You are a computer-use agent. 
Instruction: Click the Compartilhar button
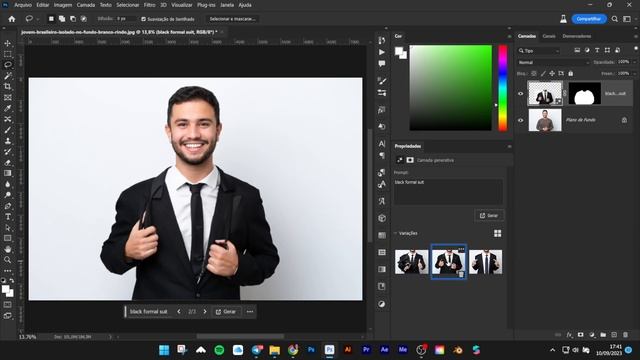pyautogui.click(x=589, y=19)
